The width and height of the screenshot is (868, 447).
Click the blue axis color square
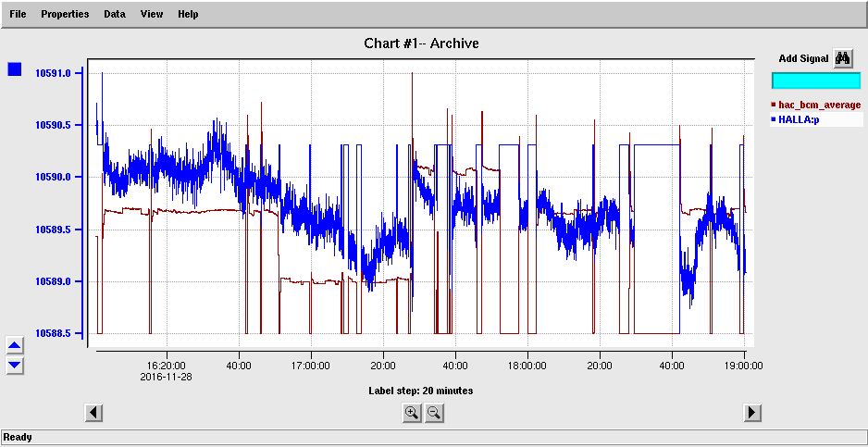tap(15, 69)
